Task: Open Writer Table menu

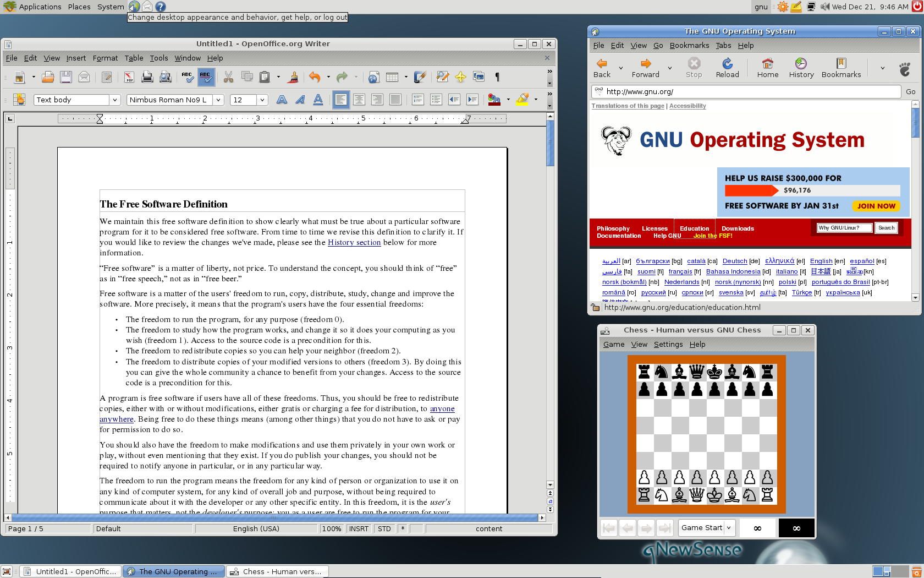Action: [x=134, y=58]
